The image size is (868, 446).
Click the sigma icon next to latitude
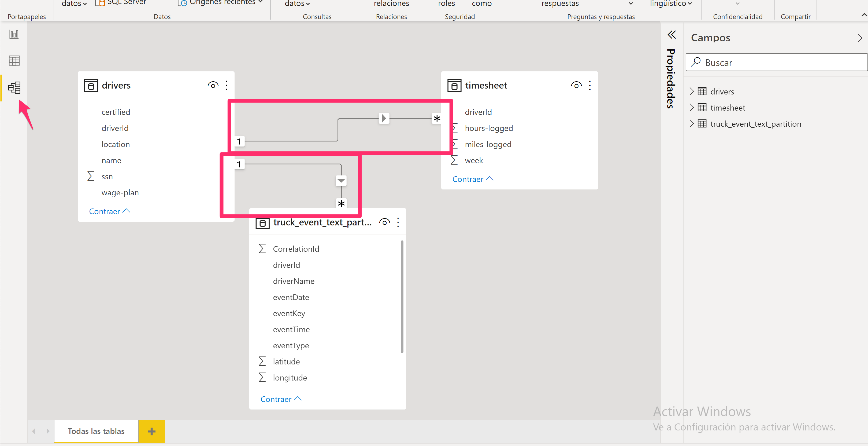[x=262, y=362]
